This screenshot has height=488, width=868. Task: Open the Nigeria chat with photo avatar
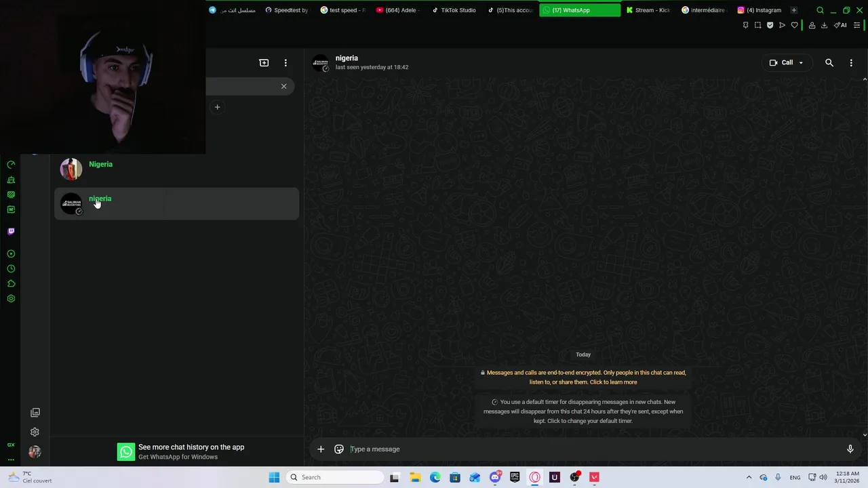176,169
